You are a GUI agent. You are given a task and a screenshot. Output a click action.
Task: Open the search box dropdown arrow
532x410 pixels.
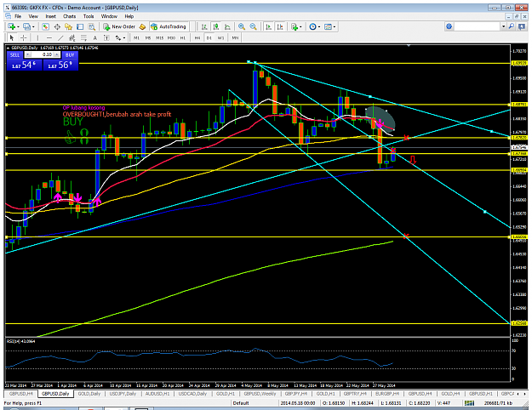[x=504, y=26]
